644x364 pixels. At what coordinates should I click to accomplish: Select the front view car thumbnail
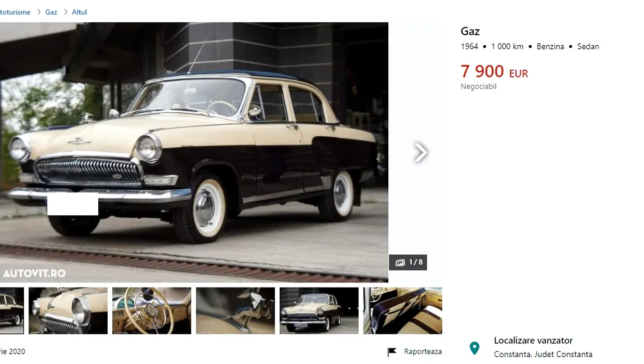(x=319, y=310)
